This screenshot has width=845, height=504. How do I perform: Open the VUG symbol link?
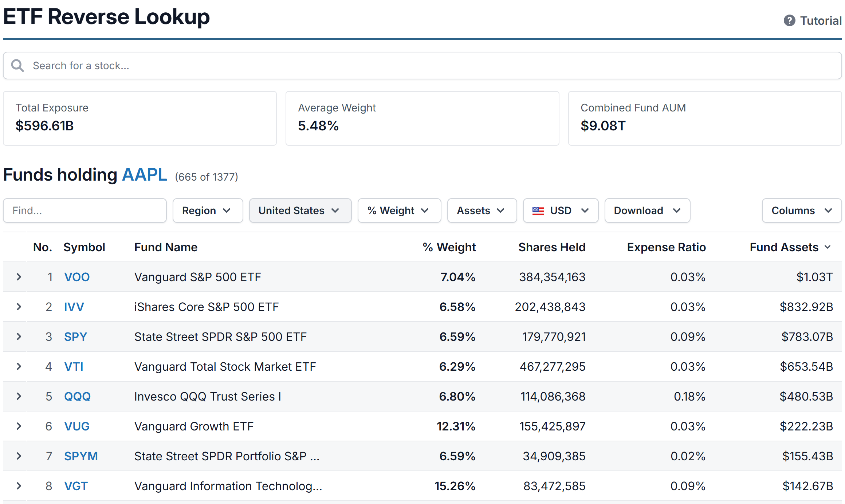coord(77,426)
